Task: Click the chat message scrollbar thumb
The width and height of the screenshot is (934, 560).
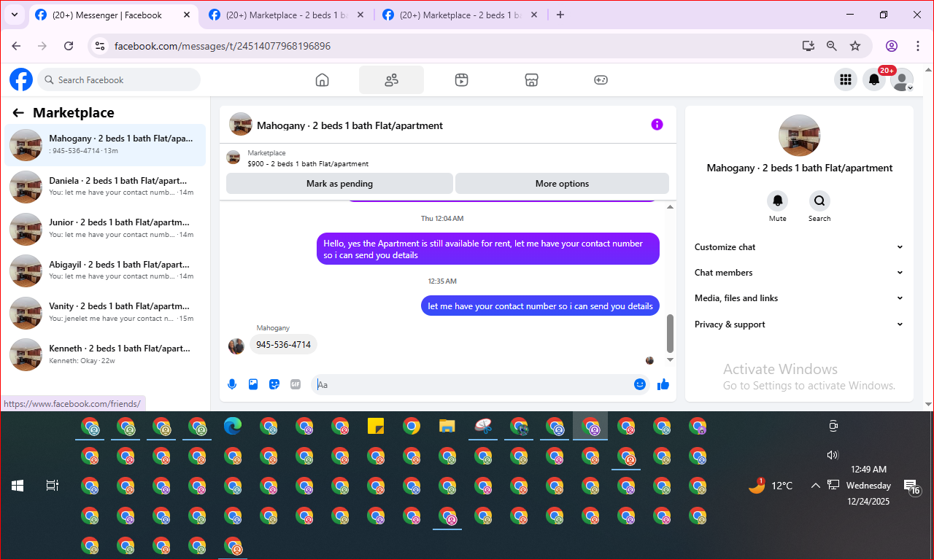Action: point(670,334)
